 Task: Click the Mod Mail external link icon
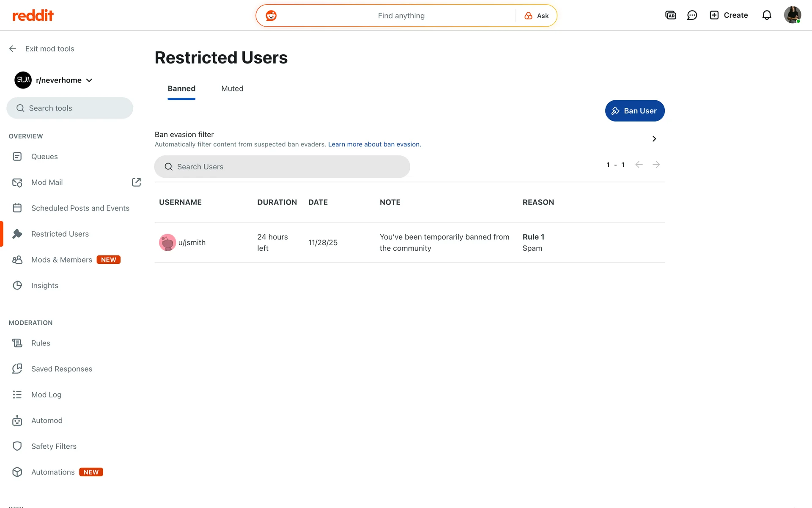[136, 182]
